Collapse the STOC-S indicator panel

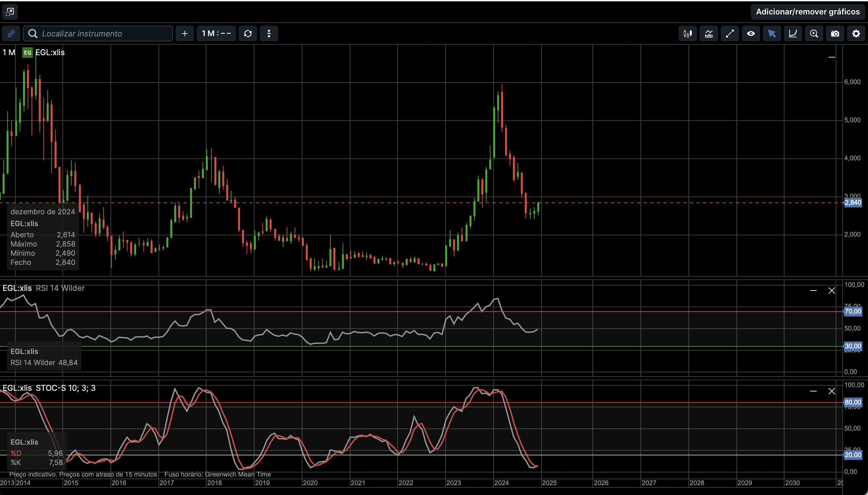[x=813, y=391]
